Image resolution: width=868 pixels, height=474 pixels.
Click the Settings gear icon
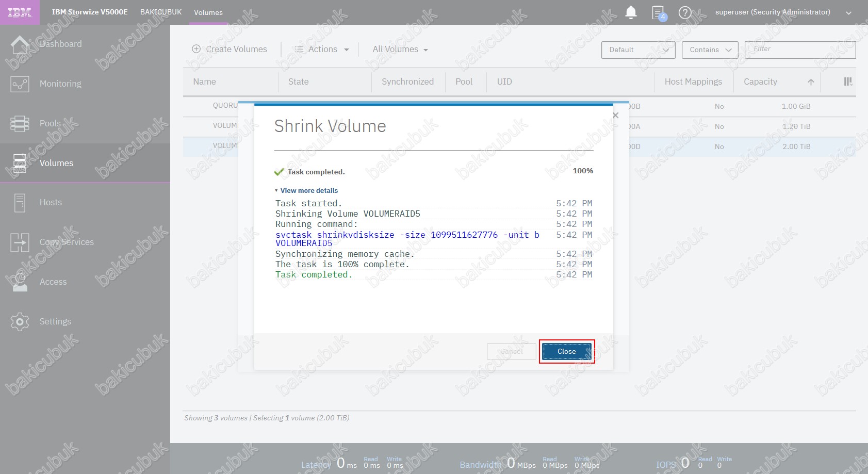pos(20,321)
